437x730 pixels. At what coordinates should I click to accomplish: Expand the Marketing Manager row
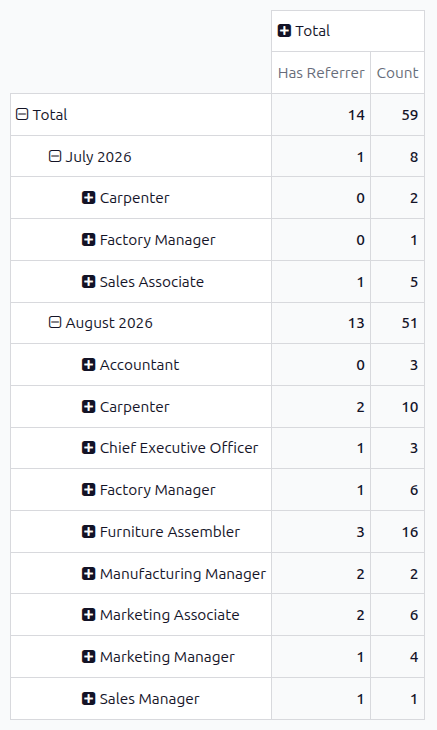click(88, 656)
